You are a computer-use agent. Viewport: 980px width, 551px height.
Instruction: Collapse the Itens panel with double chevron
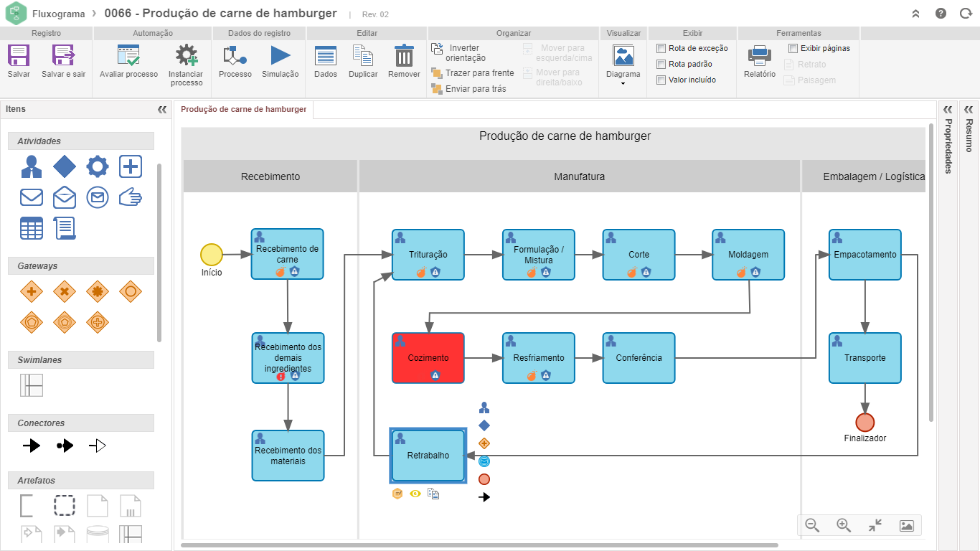(161, 110)
